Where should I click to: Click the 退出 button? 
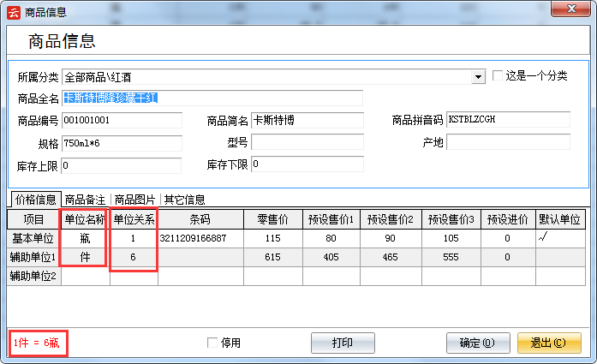tap(548, 343)
